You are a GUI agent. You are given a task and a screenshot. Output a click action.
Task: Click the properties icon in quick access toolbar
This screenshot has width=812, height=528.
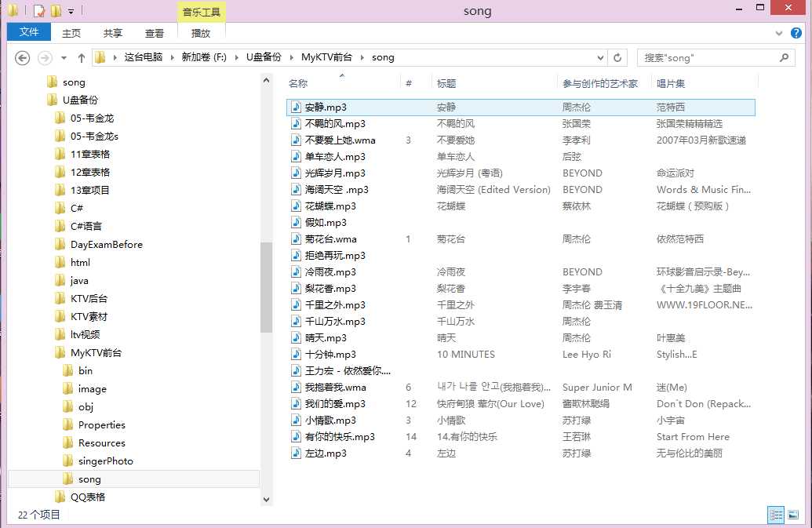tap(39, 10)
